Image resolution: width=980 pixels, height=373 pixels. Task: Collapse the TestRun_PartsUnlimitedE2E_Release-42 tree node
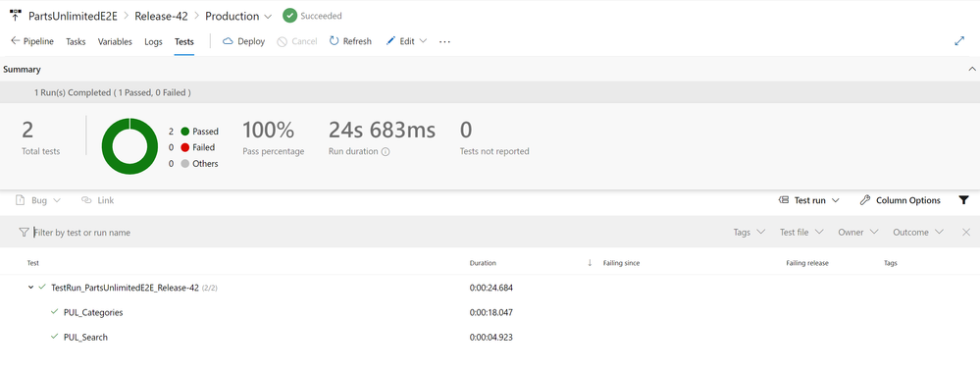tap(30, 288)
